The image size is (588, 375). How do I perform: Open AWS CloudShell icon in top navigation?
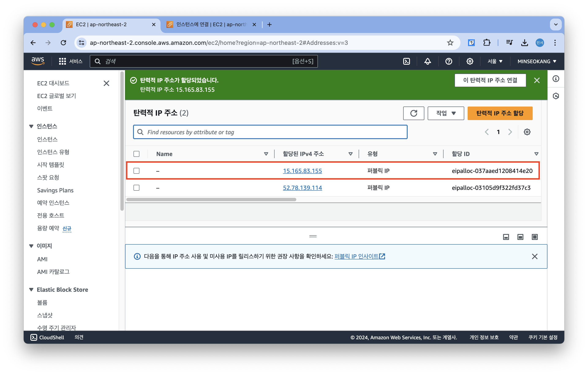406,61
